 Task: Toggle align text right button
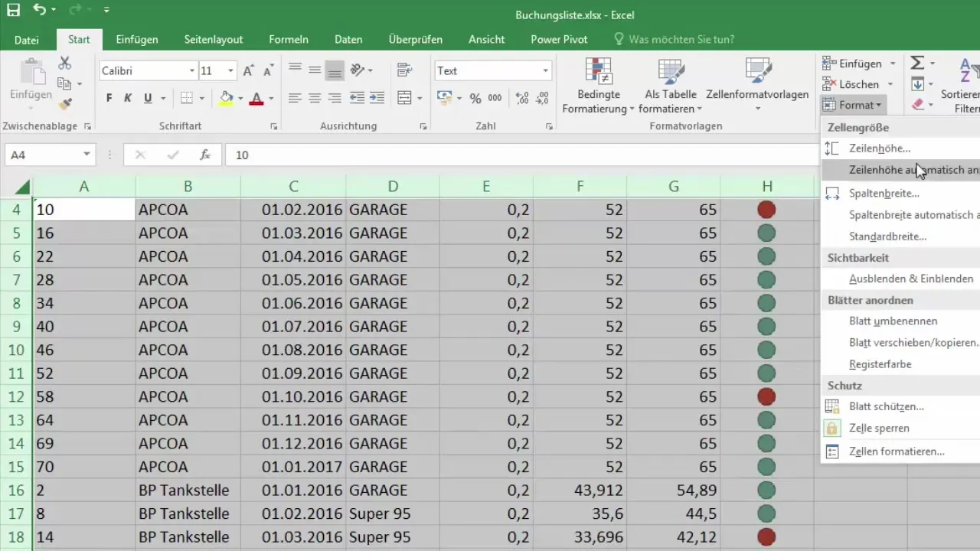tap(335, 98)
